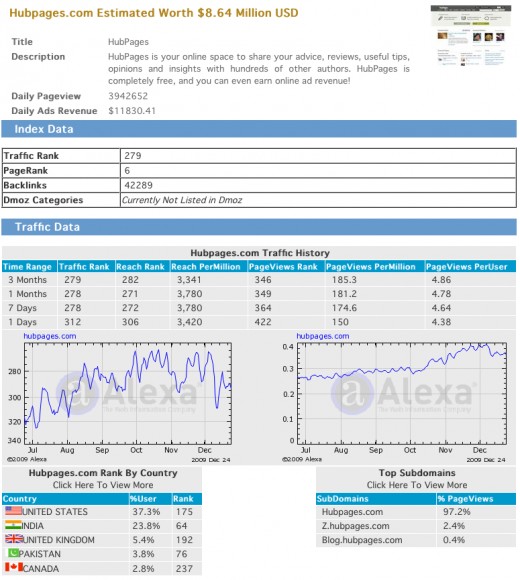Select the Country column header

65,499
